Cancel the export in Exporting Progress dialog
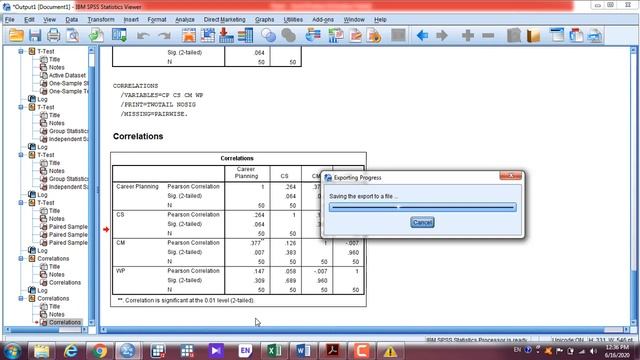Viewport: 640px width, 360px height. point(422,222)
